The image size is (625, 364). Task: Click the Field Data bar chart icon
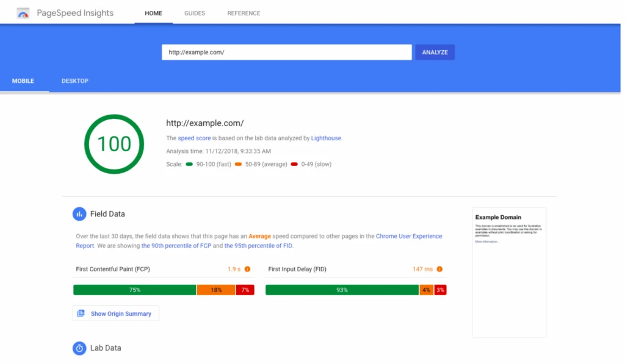tap(79, 214)
